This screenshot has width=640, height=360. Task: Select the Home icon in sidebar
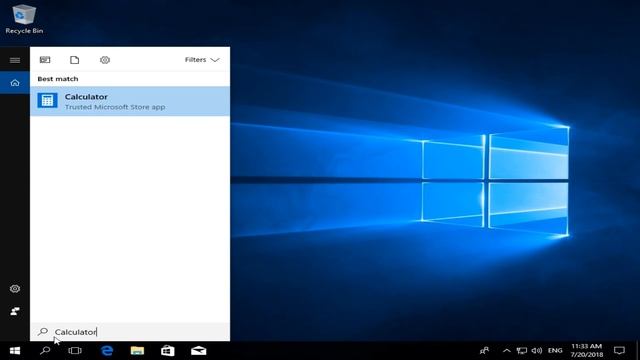coord(15,83)
